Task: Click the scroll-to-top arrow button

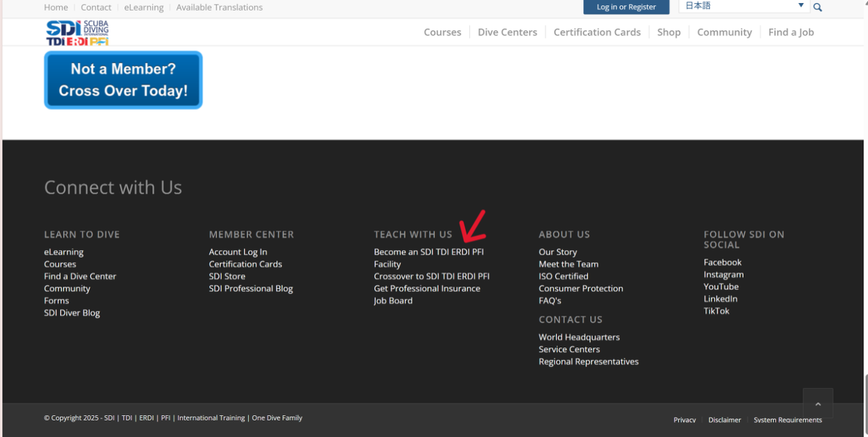Action: coord(818,403)
